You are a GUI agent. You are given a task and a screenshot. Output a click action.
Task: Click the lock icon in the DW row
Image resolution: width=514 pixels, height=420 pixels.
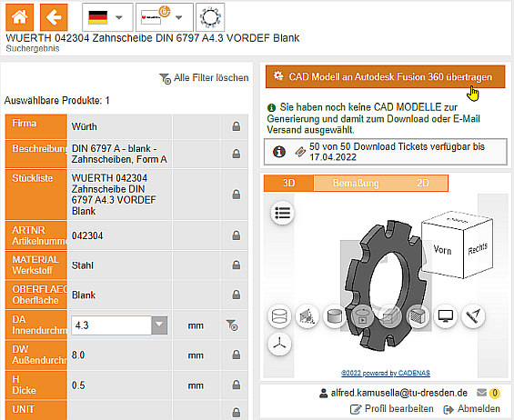[236, 355]
